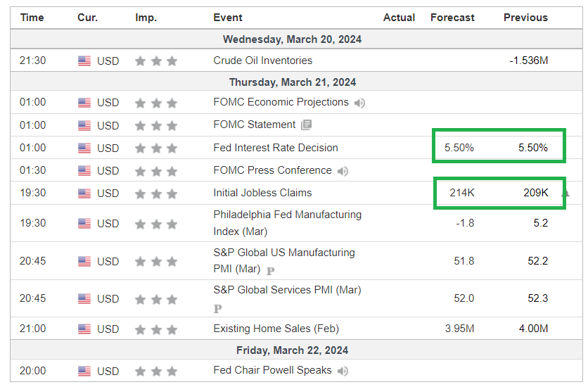Click Friday, March 22, 2024 date row
This screenshot has width=588, height=387.
[x=296, y=350]
